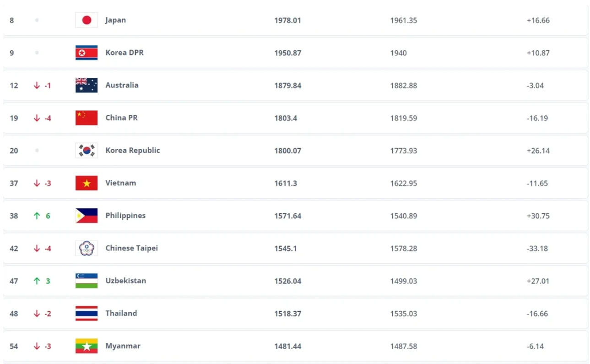Click the Vietnam flag icon
This screenshot has width=590, height=364.
(87, 183)
